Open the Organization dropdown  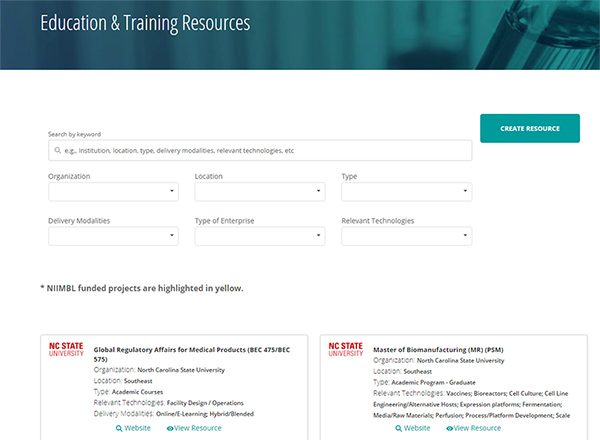[x=113, y=191]
